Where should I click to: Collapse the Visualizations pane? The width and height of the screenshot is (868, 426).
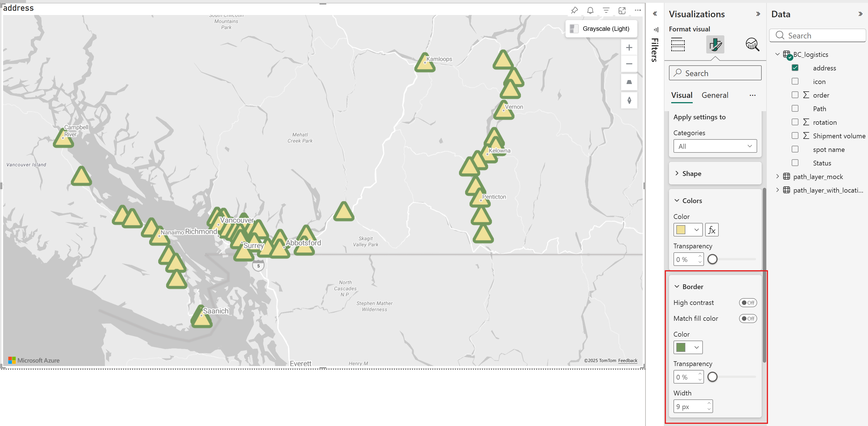pos(758,14)
